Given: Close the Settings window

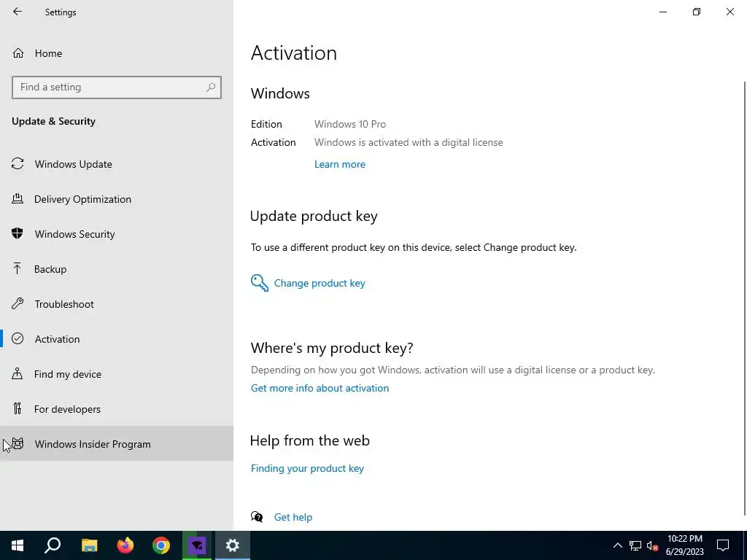Looking at the screenshot, I should [729, 12].
